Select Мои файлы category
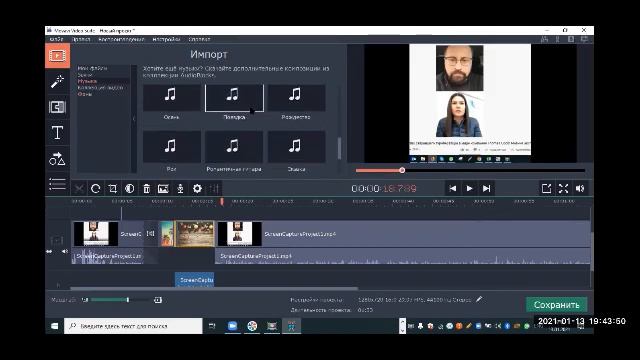This screenshot has height=360, width=640. [92, 68]
